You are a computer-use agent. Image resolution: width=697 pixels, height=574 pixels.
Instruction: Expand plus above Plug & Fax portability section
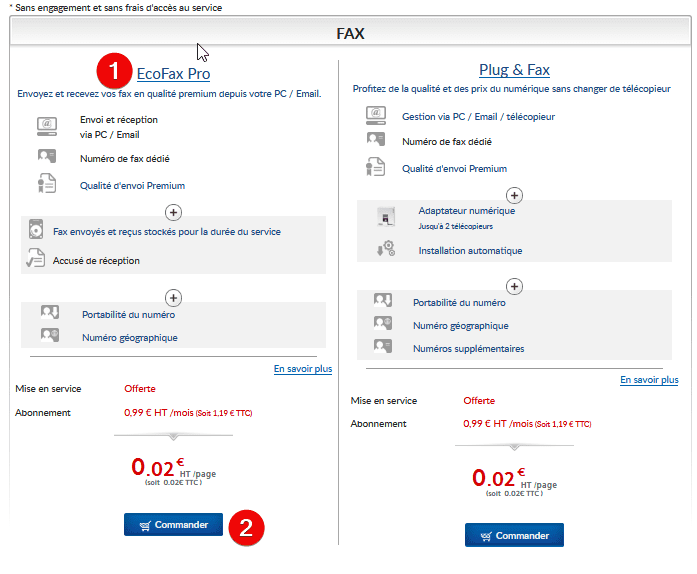click(514, 286)
